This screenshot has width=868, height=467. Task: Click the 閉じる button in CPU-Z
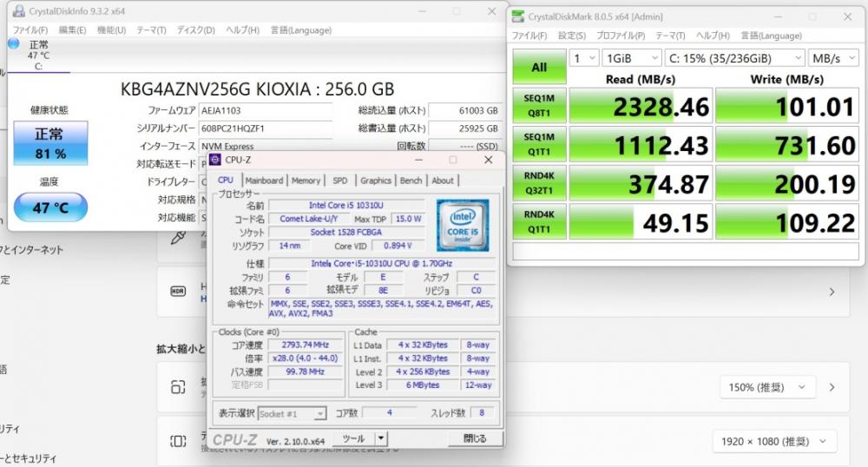coord(475,438)
